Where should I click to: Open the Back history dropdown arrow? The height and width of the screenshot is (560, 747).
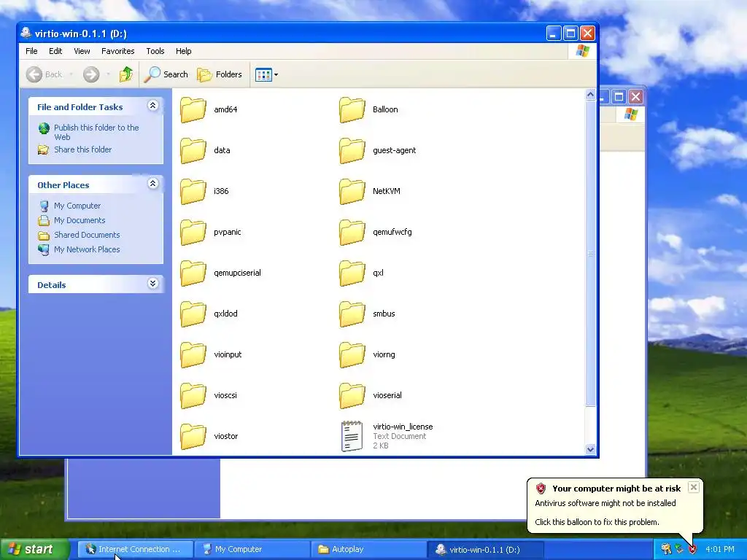[x=71, y=74]
